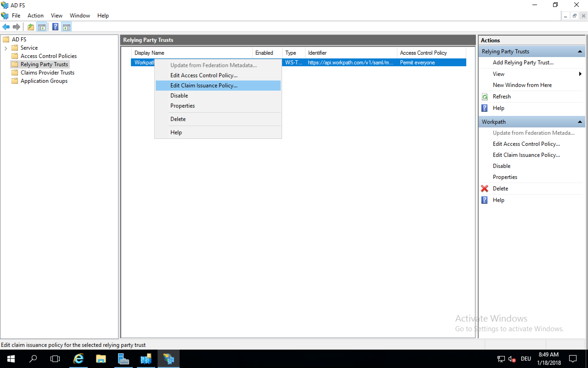Screen dimensions: 588x368
Task: Click the Help icon under Relying Party Trusts actions
Action: (485, 108)
